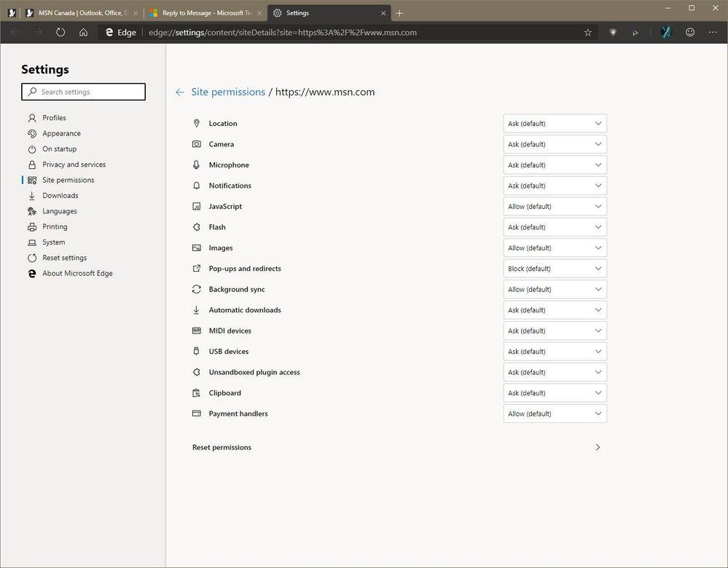This screenshot has height=568, width=728.
Task: Close the Reply to Message tab
Action: click(259, 13)
